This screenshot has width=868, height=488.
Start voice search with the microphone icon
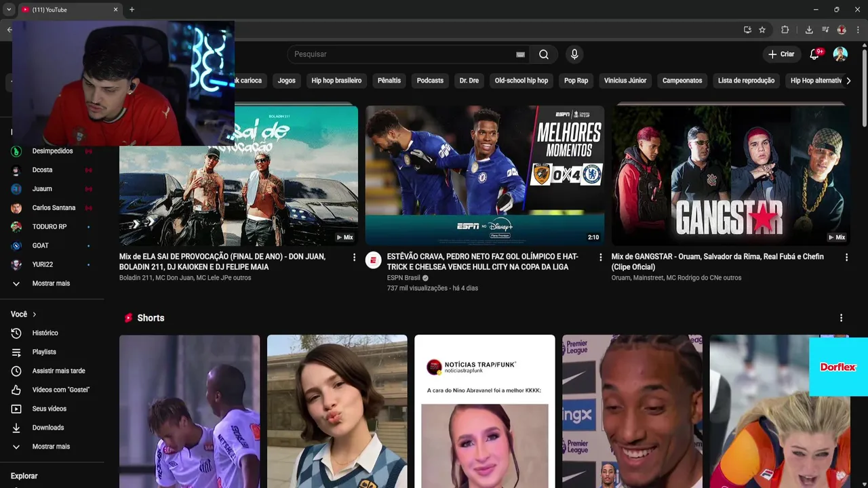coord(574,54)
